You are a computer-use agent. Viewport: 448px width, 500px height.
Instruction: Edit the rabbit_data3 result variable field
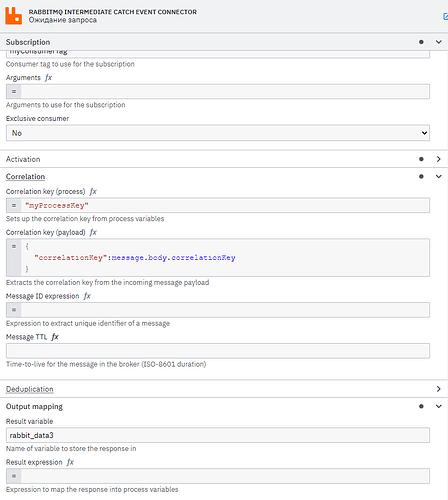point(218,435)
